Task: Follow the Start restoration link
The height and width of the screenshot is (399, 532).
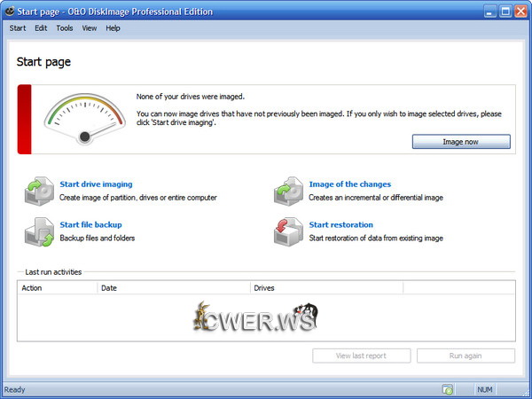Action: coord(340,224)
